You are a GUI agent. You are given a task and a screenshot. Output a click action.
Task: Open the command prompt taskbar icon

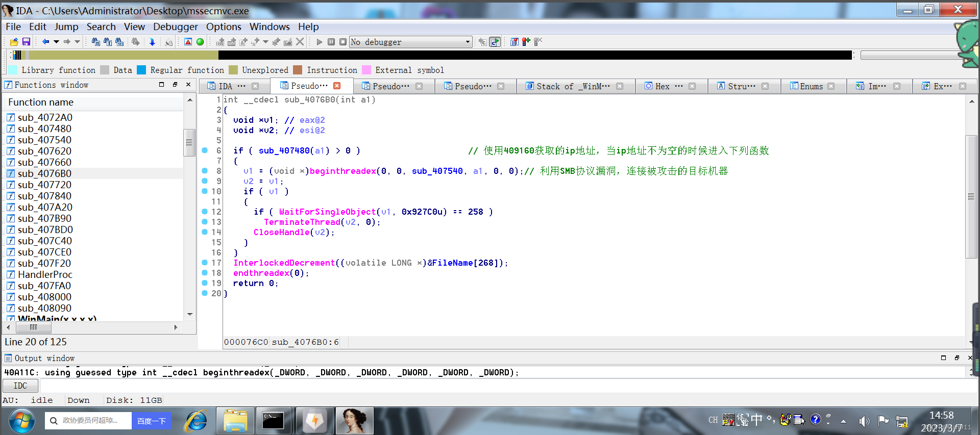coord(274,421)
